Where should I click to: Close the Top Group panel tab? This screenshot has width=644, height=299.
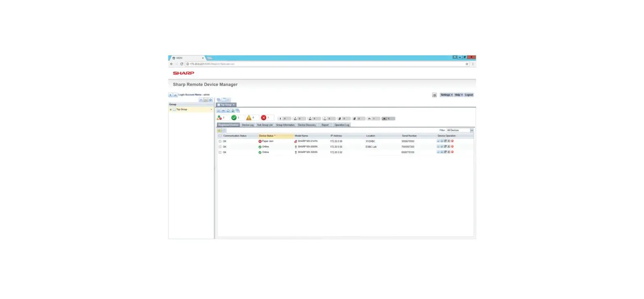point(234,105)
